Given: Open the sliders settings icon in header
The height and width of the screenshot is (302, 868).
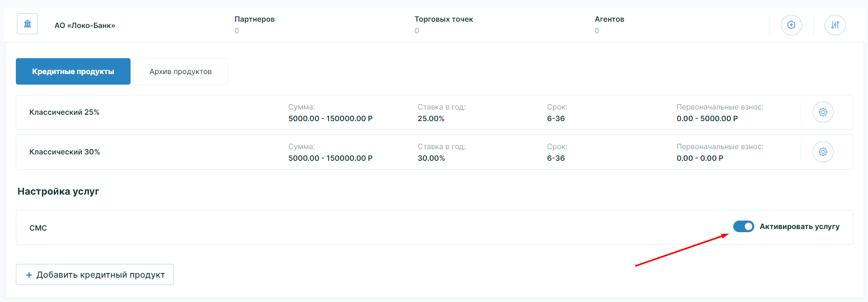Looking at the screenshot, I should [835, 25].
